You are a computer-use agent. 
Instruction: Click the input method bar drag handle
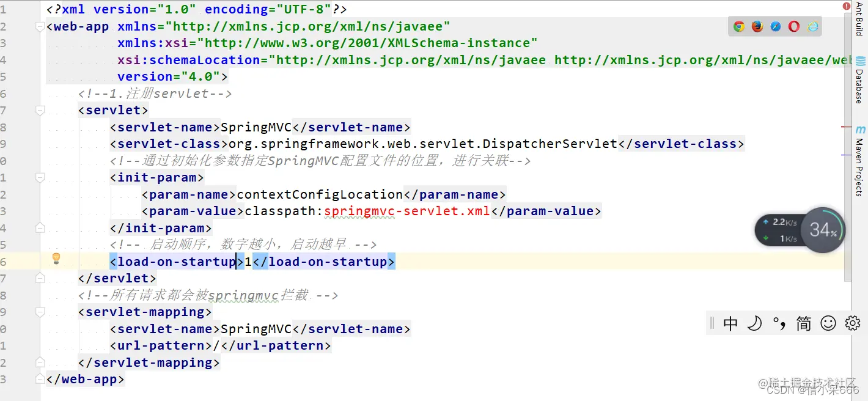click(712, 323)
